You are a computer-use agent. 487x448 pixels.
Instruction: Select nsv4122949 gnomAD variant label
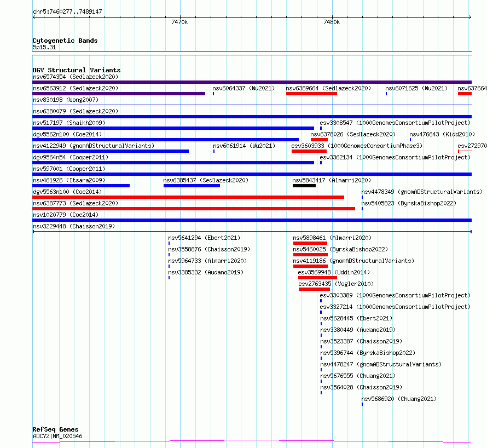(94, 146)
